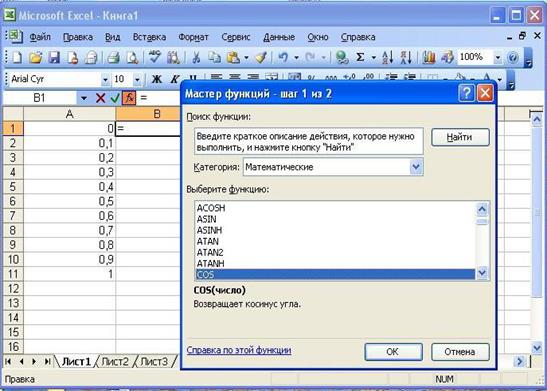Screen dimensions: 547x391
Task: Create a new workbook with the New icon
Action: [17, 58]
